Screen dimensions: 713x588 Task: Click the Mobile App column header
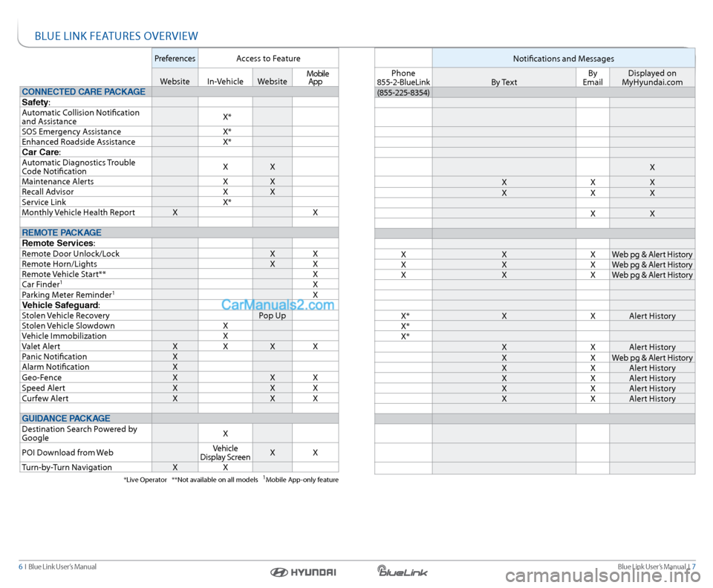click(x=316, y=77)
